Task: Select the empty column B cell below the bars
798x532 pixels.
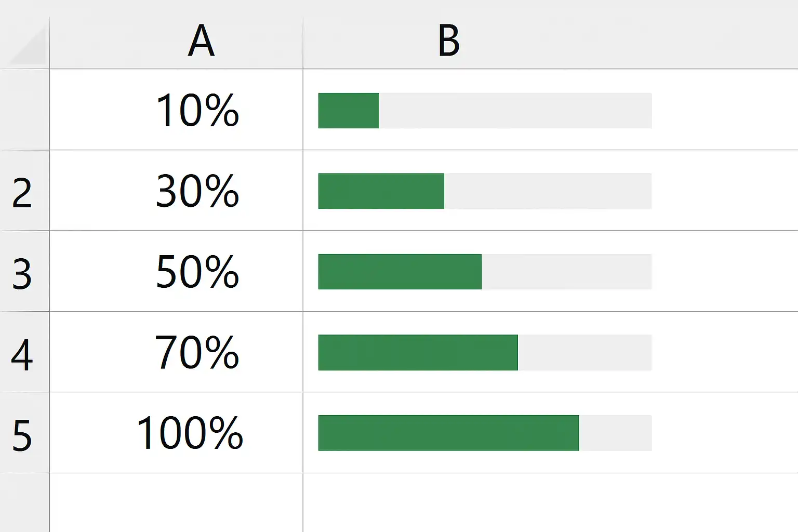Action: pos(550,502)
